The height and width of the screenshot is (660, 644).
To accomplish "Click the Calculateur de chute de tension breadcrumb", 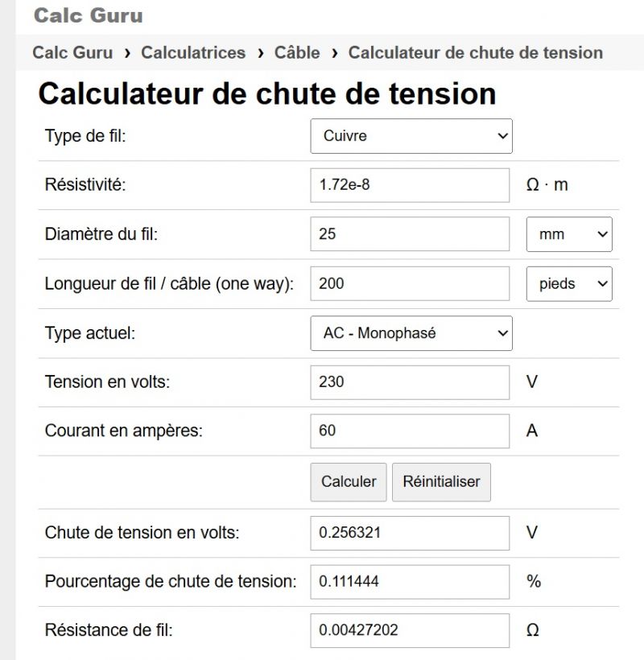I will pyautogui.click(x=475, y=53).
